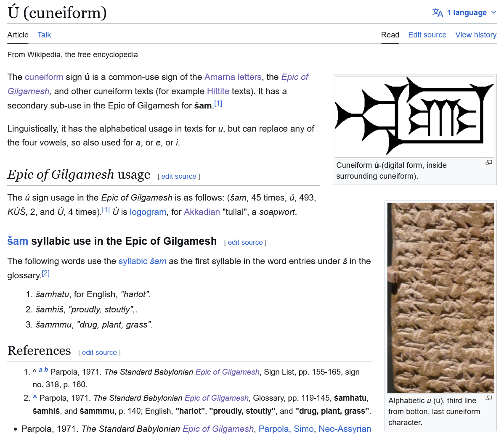Image resolution: width=504 pixels, height=436 pixels.
Task: Click the translate language icon
Action: 438,13
